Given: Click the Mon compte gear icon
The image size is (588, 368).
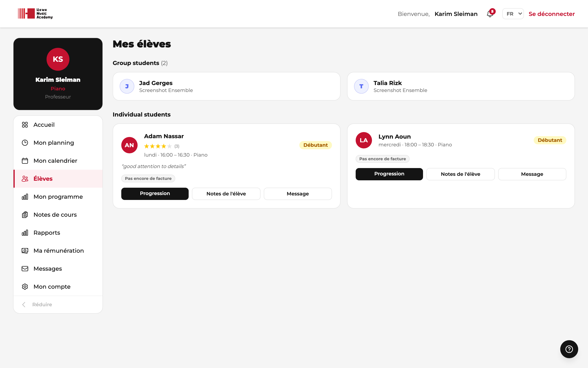Looking at the screenshot, I should click(25, 287).
